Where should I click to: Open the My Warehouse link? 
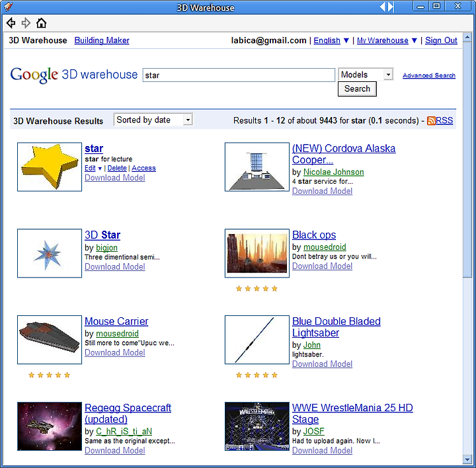pyautogui.click(x=383, y=40)
